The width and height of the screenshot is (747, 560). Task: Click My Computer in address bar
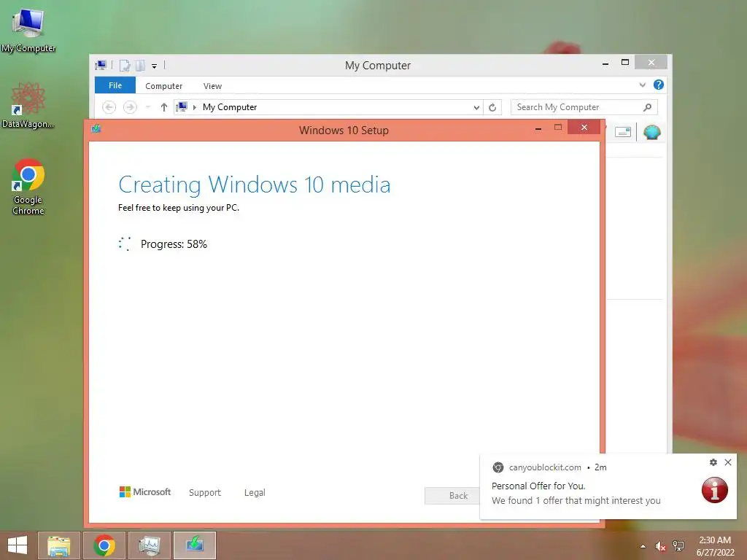[x=230, y=107]
